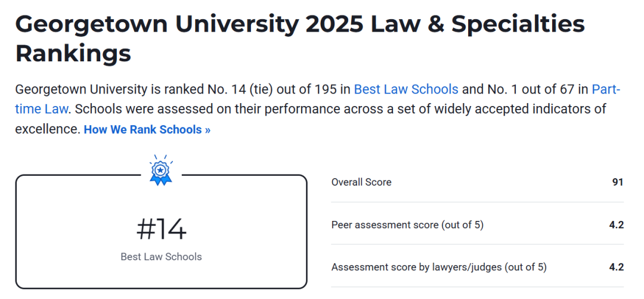Select the lawyers/judges assessment score label
644x299 pixels.
click(x=438, y=267)
